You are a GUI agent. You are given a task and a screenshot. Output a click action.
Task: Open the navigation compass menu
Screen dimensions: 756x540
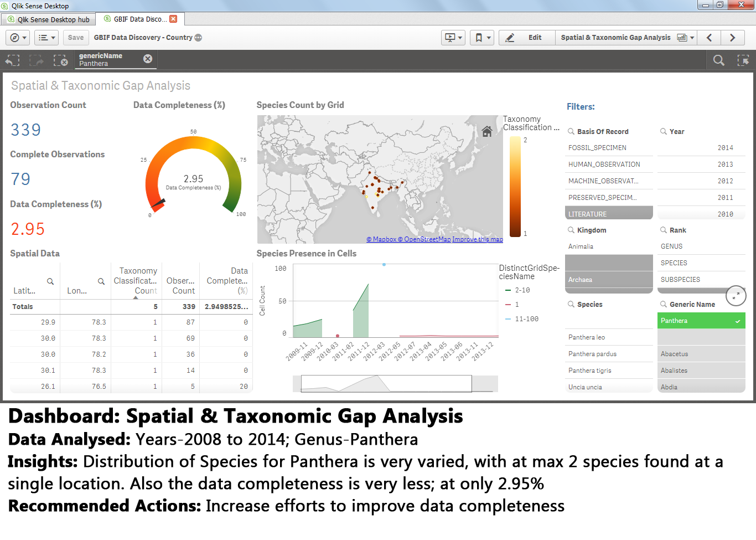pyautogui.click(x=18, y=38)
